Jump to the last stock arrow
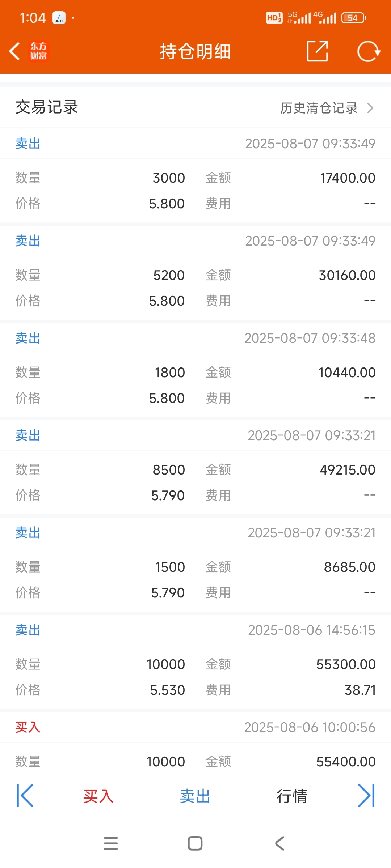Image resolution: width=391 pixels, height=868 pixels. tap(366, 796)
